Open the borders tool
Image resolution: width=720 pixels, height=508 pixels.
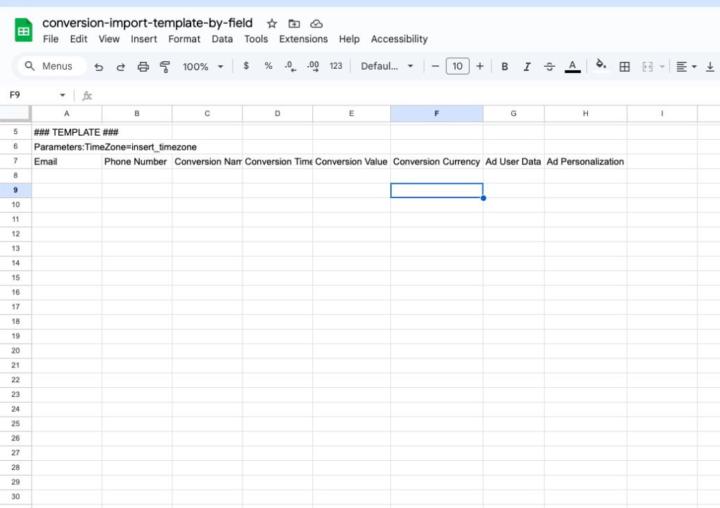pos(625,67)
